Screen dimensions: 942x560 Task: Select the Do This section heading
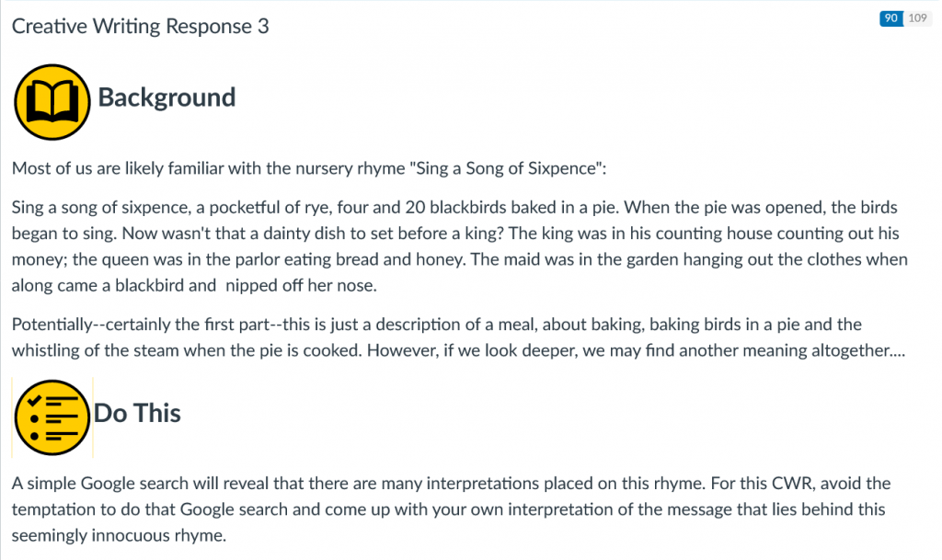click(x=137, y=413)
